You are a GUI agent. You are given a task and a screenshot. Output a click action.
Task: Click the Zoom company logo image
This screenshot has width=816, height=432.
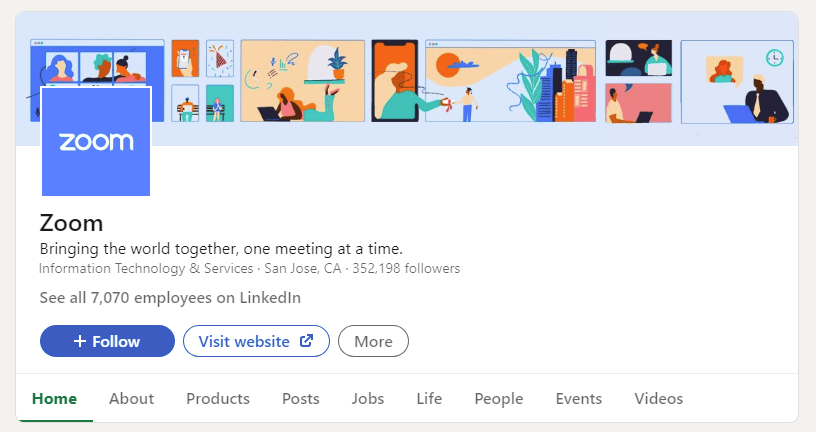(x=96, y=142)
